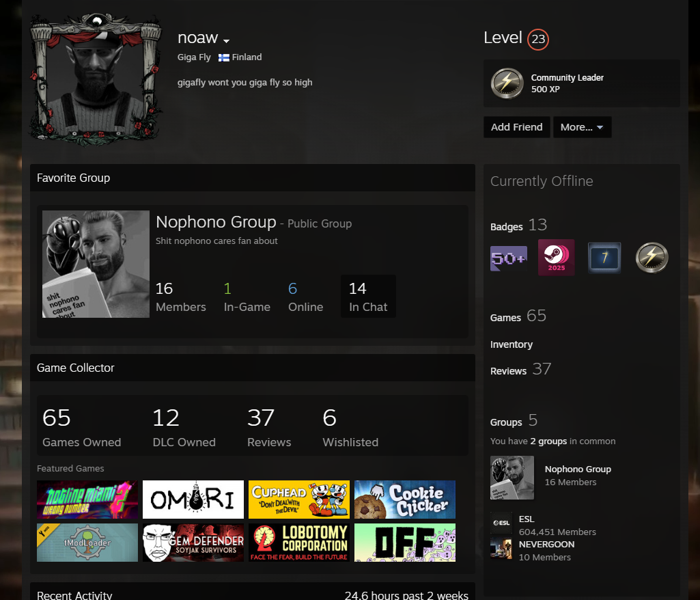700x600 pixels.
Task: Open the ESL group icon
Action: 501,523
